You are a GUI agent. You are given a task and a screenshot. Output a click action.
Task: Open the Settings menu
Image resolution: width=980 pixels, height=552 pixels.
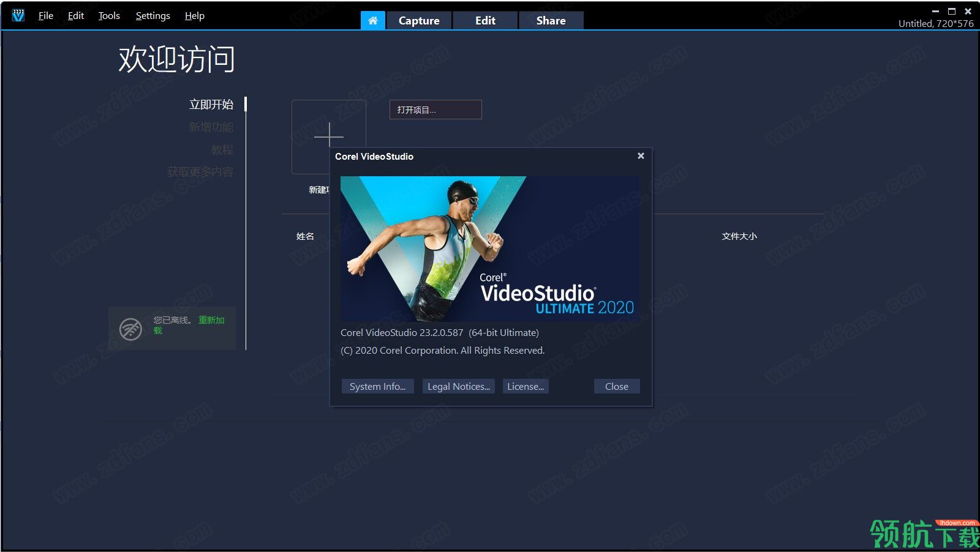click(153, 16)
